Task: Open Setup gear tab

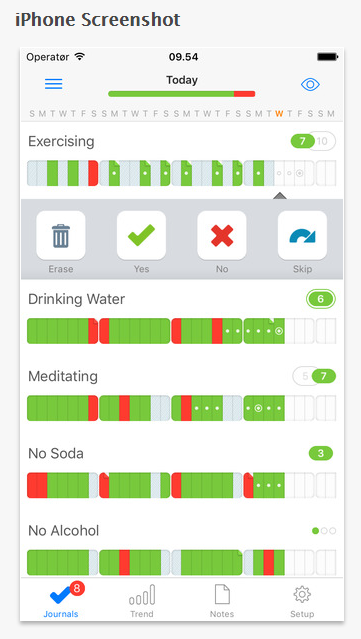Action: click(x=302, y=601)
